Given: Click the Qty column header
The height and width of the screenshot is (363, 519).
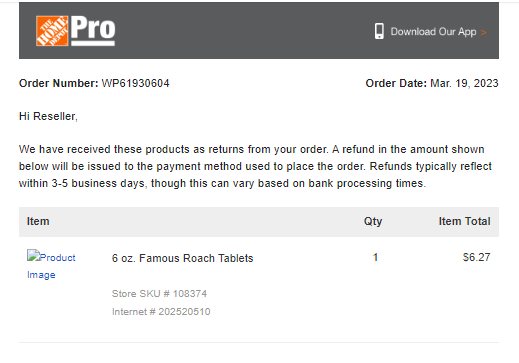Looking at the screenshot, I should [373, 221].
